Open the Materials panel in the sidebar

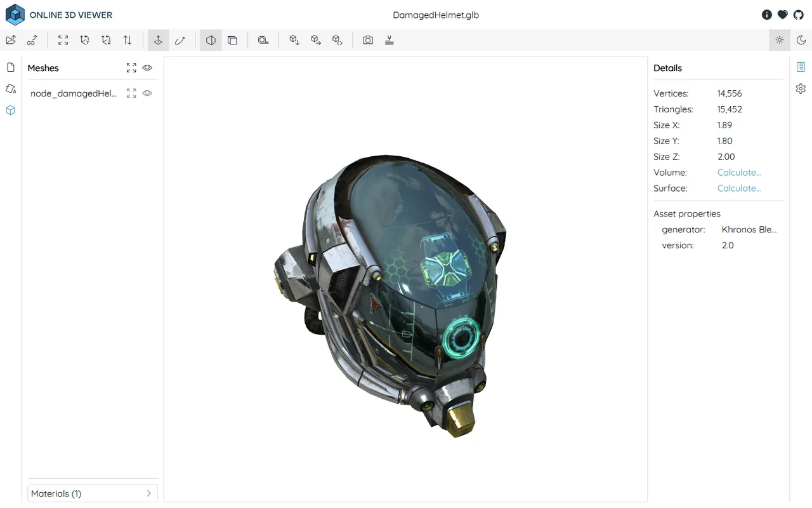[11, 89]
